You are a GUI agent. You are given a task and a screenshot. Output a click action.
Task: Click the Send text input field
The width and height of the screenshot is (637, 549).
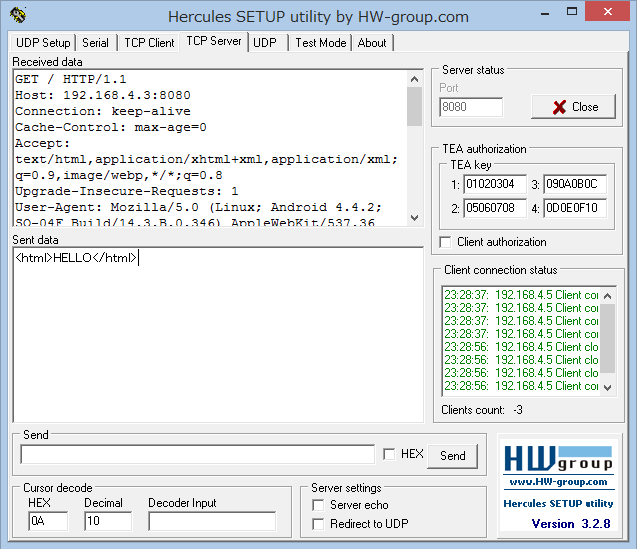click(197, 455)
